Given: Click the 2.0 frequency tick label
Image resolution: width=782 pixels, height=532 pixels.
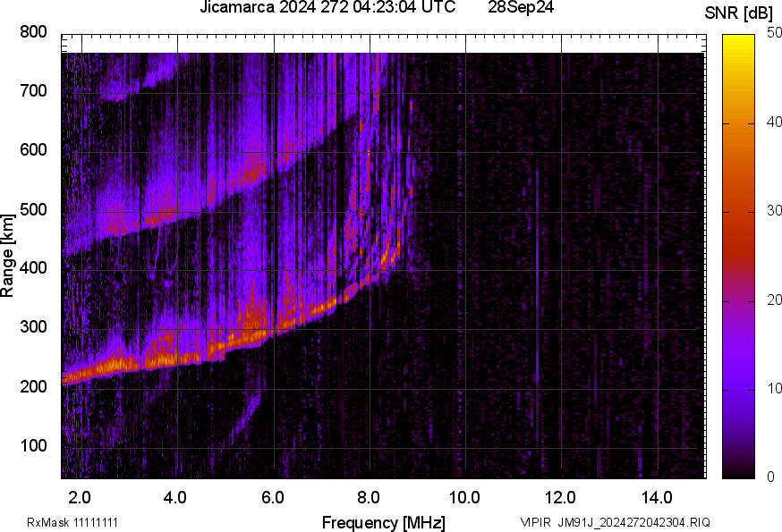Looking at the screenshot, I should [80, 497].
